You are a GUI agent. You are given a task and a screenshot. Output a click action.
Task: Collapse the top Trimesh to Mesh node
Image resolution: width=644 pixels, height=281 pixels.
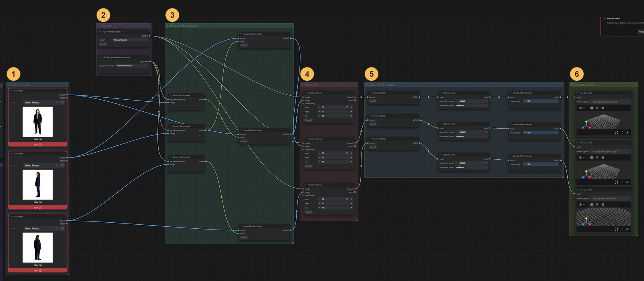[369, 93]
